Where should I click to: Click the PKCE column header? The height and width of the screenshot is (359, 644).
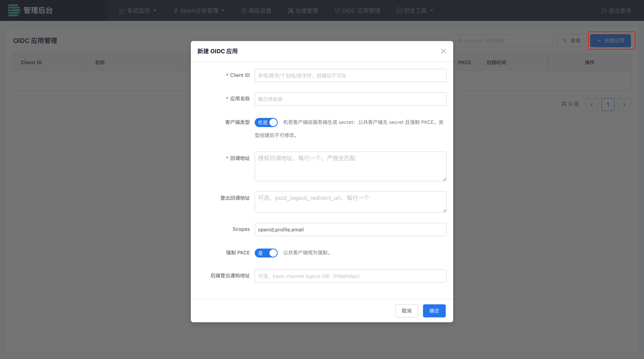point(464,62)
